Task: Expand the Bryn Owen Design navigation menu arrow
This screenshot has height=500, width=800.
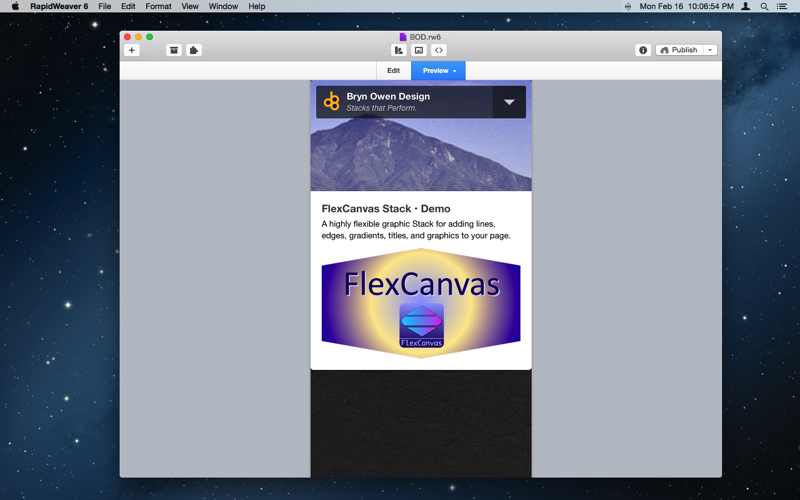Action: click(509, 102)
